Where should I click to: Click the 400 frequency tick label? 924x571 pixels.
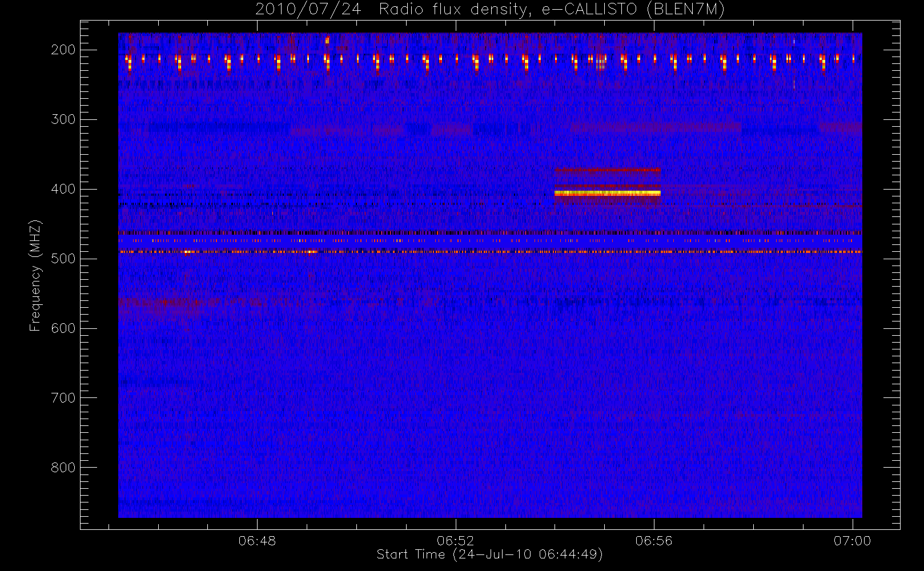coord(63,189)
